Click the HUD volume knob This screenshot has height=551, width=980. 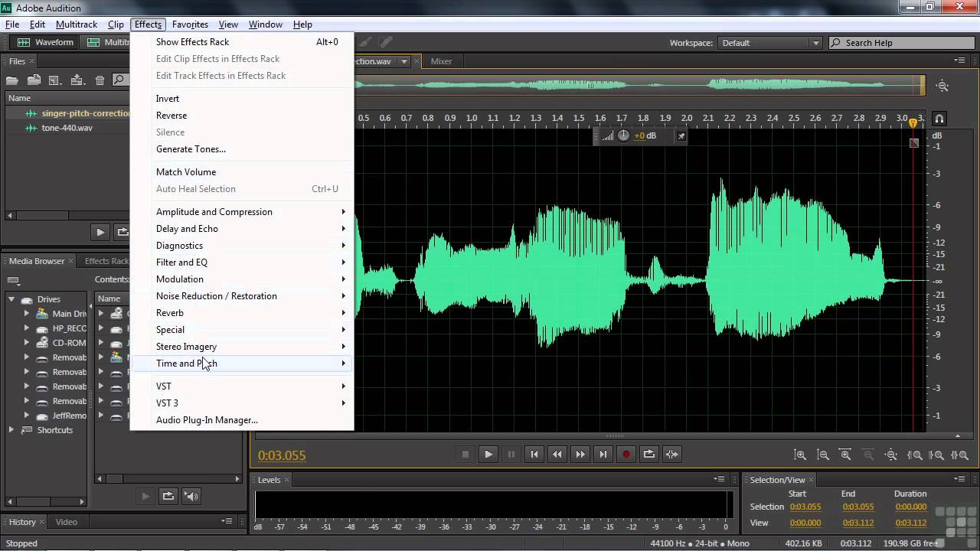click(623, 135)
